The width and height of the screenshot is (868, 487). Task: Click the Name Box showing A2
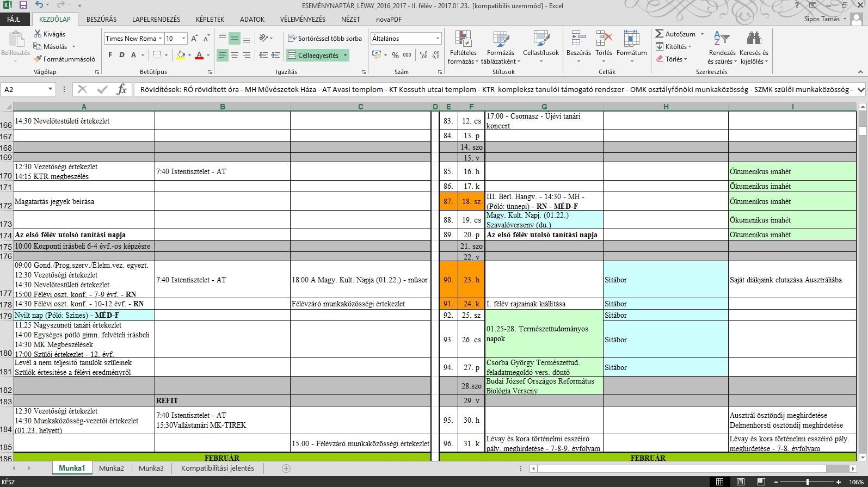click(x=24, y=89)
